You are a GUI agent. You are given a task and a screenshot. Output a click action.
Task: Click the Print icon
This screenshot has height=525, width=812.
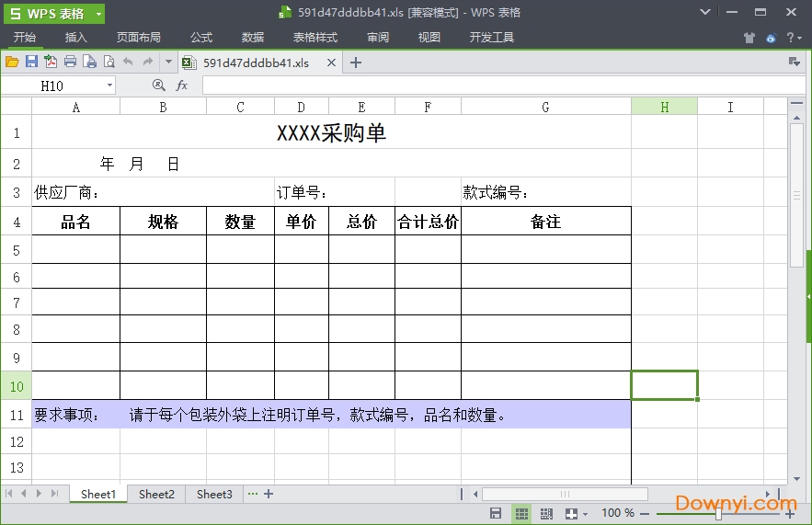click(71, 63)
